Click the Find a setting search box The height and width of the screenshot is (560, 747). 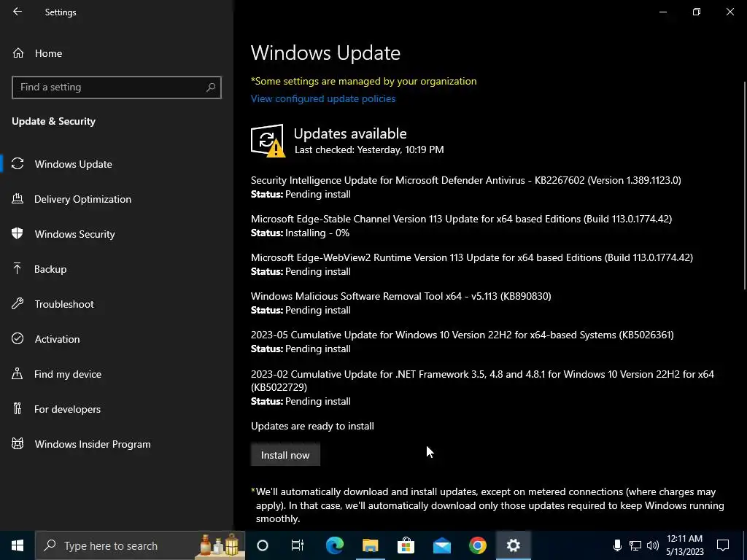117,87
